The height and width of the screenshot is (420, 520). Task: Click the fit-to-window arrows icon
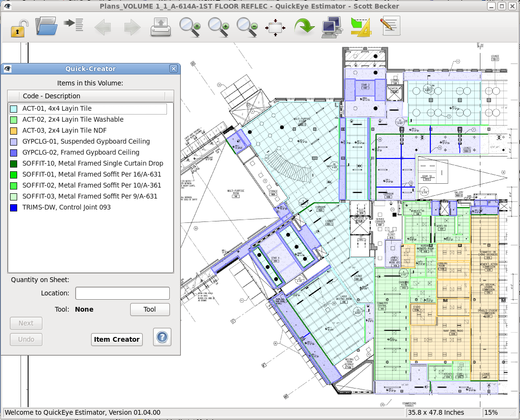[x=275, y=28]
